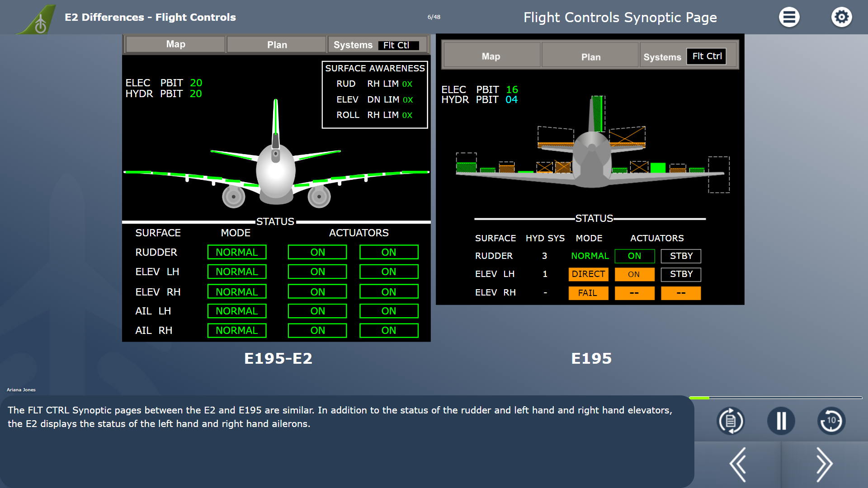This screenshot has height=488, width=868.
Task: Go to previous slide arrow
Action: [738, 465]
